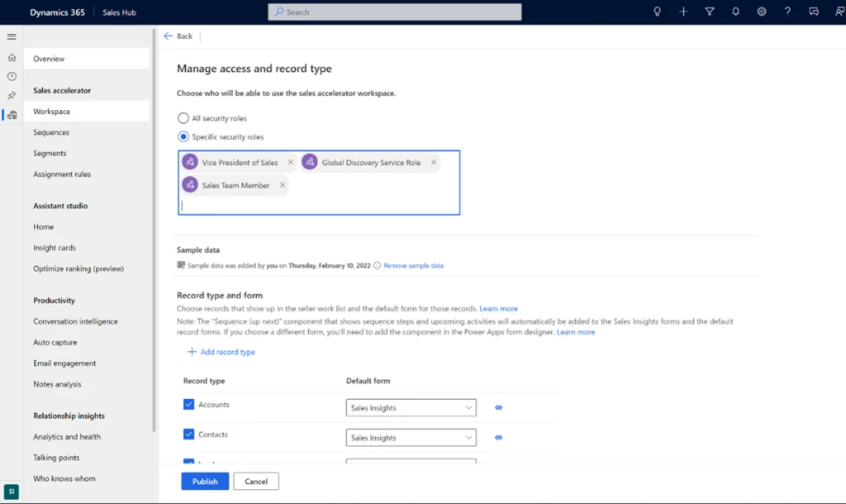Open the filter funnel icon

pyautogui.click(x=710, y=12)
